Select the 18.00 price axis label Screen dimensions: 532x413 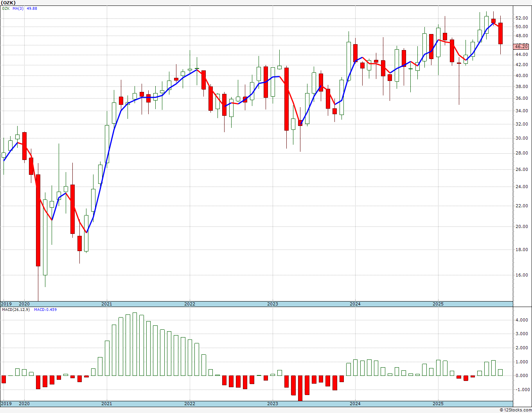point(521,250)
